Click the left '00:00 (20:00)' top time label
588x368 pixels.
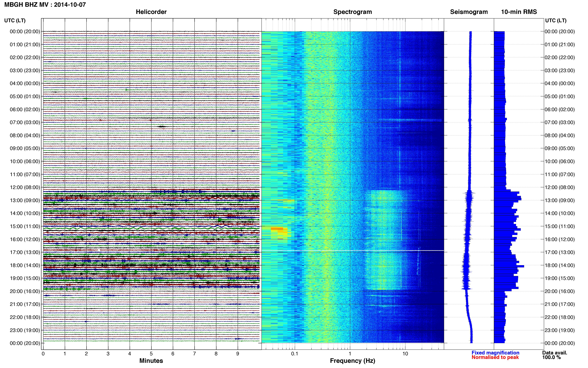(25, 31)
